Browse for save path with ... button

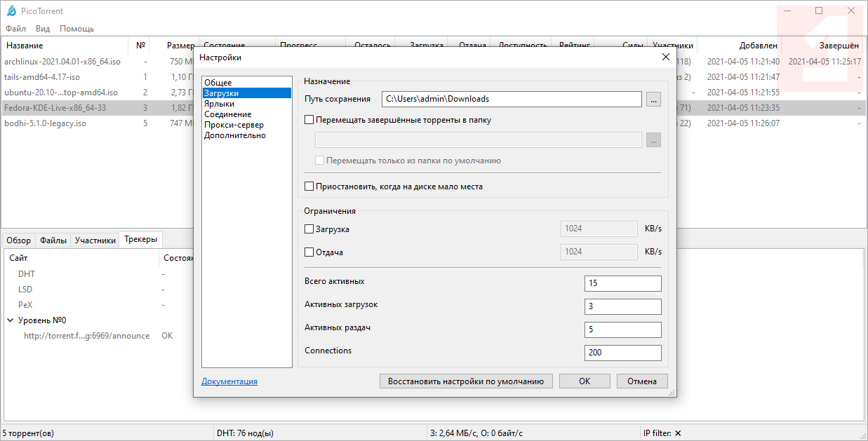point(654,100)
